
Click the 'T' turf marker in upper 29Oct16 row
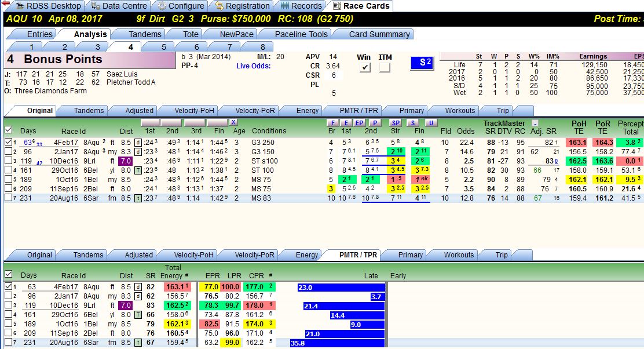tap(138, 170)
